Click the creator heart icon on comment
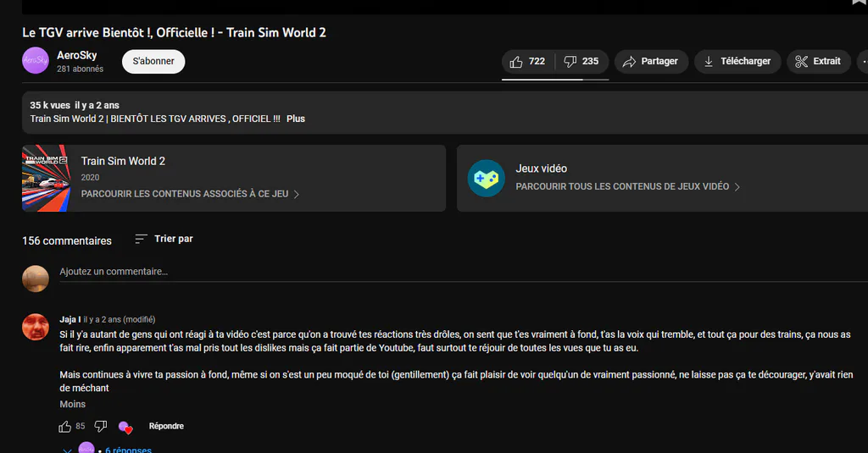 click(125, 427)
